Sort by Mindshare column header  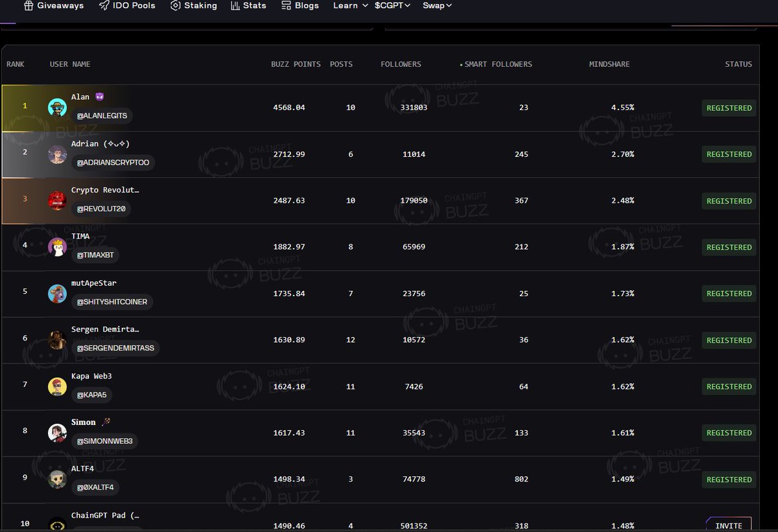tap(609, 64)
